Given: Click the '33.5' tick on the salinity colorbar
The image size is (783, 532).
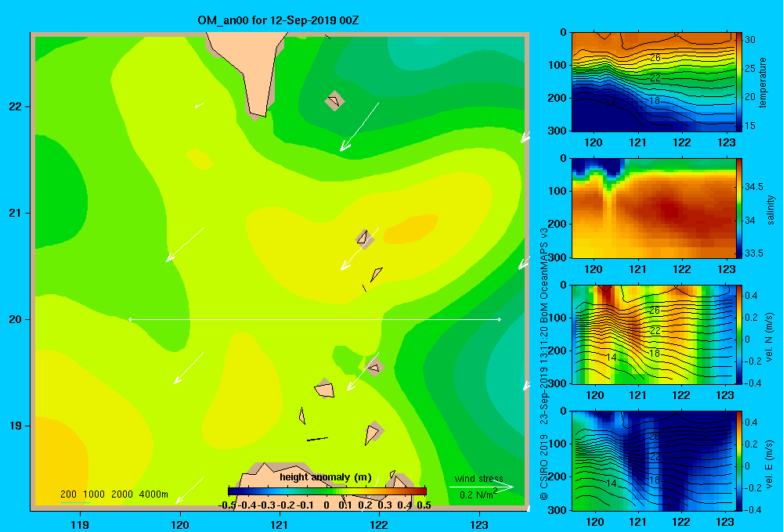Looking at the screenshot, I should click(x=754, y=253).
